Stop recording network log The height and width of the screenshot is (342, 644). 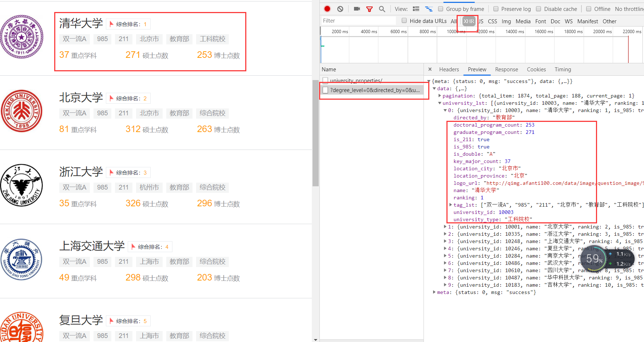coord(327,9)
